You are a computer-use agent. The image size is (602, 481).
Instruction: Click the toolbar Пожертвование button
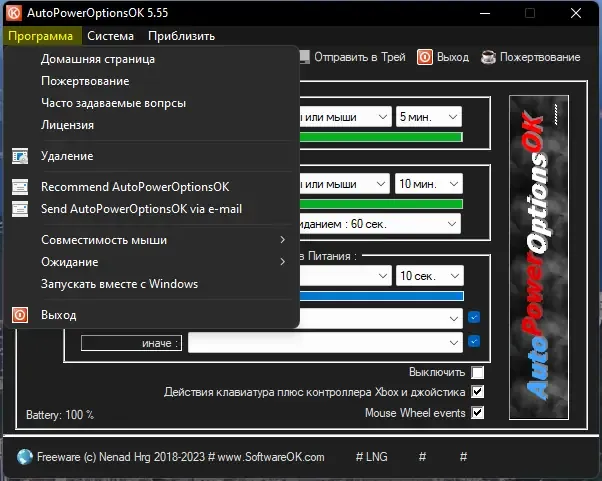[x=531, y=57]
